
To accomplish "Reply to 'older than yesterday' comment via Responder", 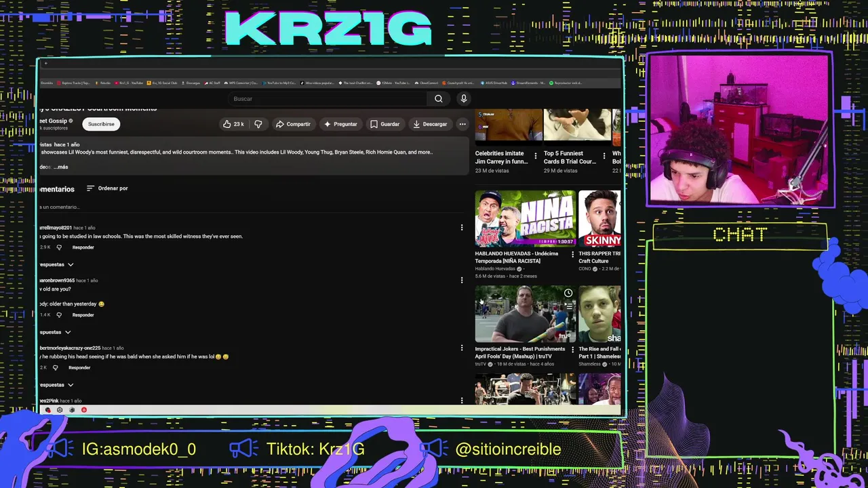I will tap(83, 315).
